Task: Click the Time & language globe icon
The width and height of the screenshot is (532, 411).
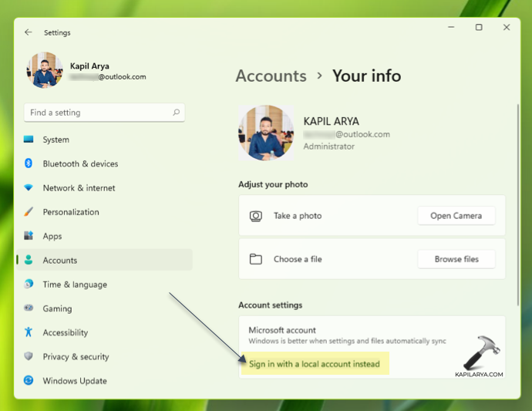Action: 29,285
